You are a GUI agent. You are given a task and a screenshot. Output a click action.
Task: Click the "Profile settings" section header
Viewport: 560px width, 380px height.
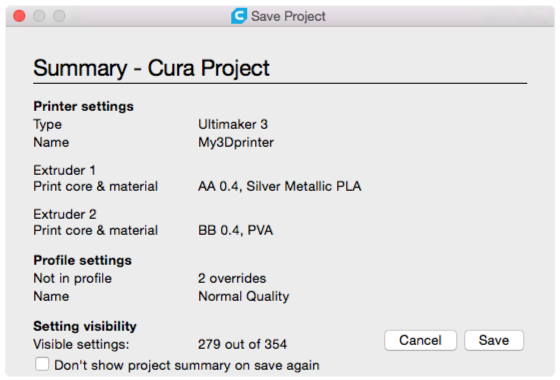pyautogui.click(x=82, y=260)
